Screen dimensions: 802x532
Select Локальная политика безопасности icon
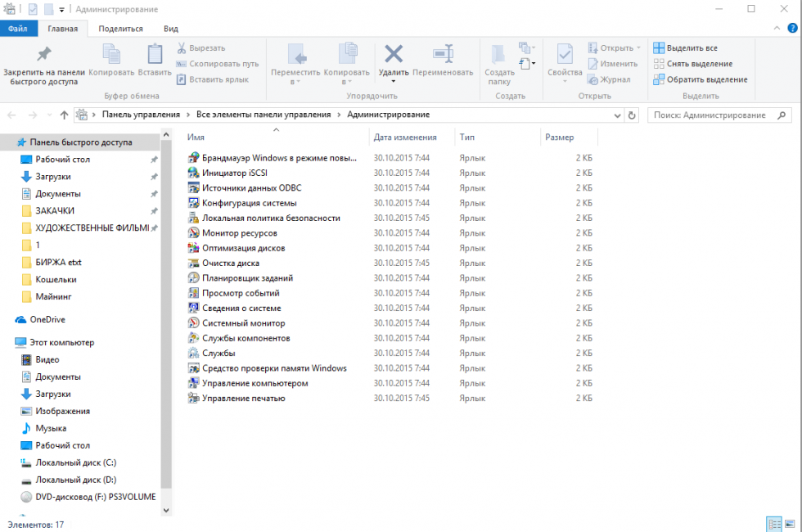coord(193,218)
